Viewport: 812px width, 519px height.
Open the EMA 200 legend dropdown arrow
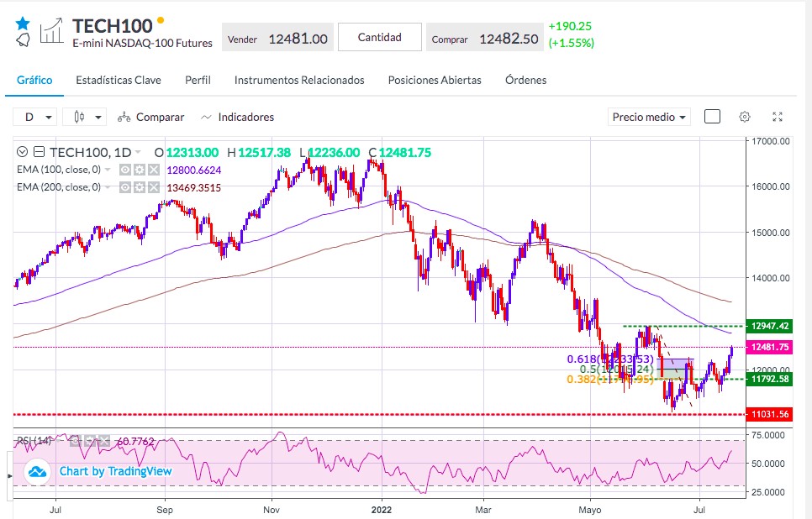pyautogui.click(x=108, y=187)
